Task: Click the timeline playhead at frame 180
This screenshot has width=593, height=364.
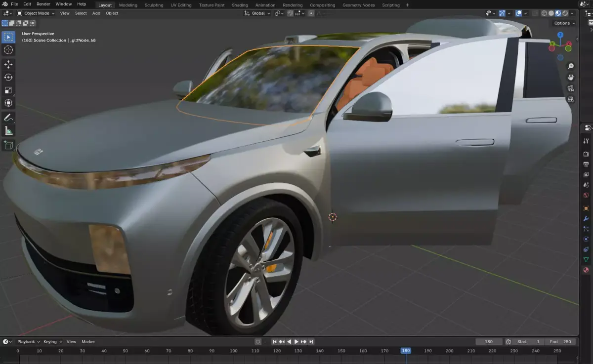Action: tap(406, 351)
